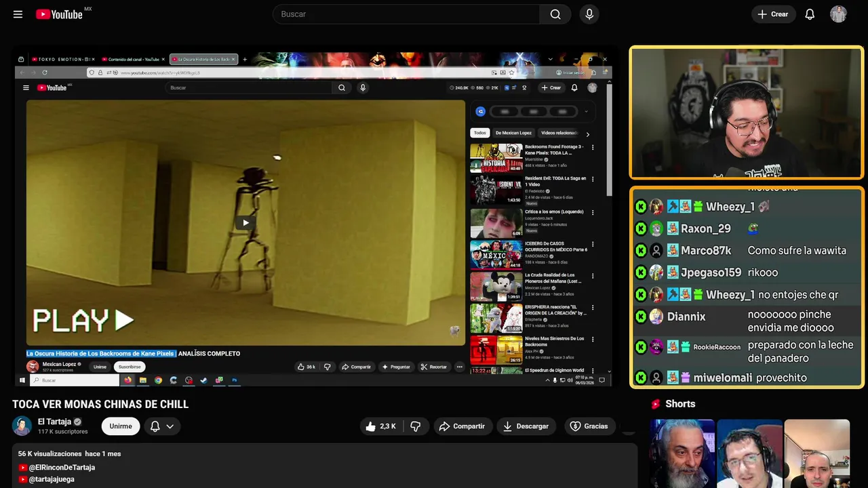This screenshot has width=868, height=488.
Task: Click bell icon inside the recorded YouTube header
Action: (574, 87)
